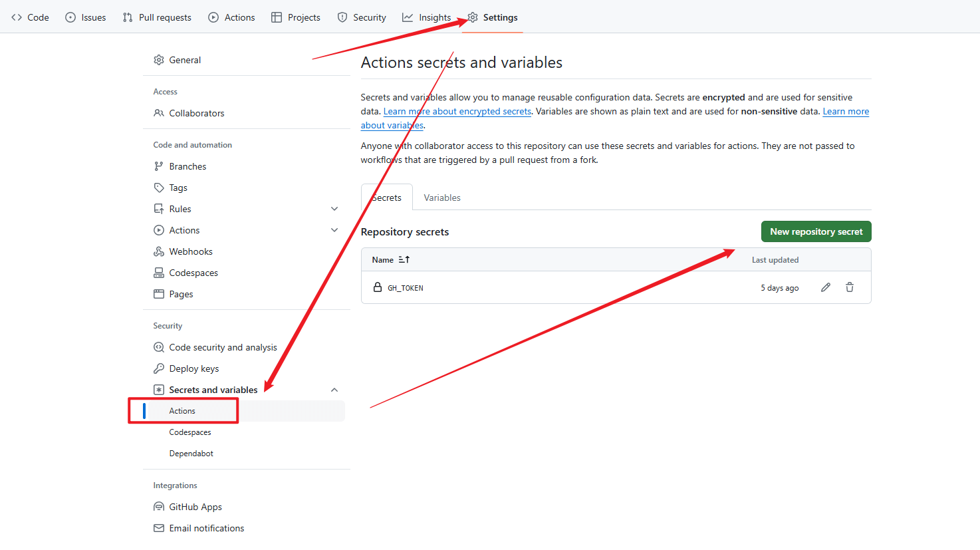
Task: Switch to the Variables tab
Action: pos(442,198)
